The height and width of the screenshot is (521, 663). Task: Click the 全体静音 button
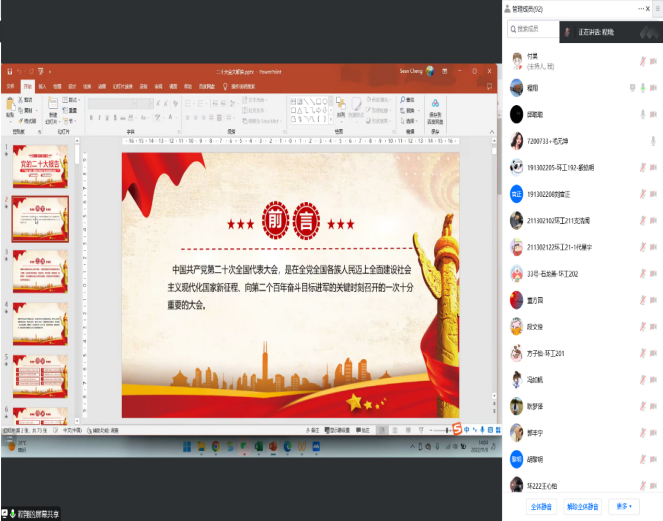542,507
